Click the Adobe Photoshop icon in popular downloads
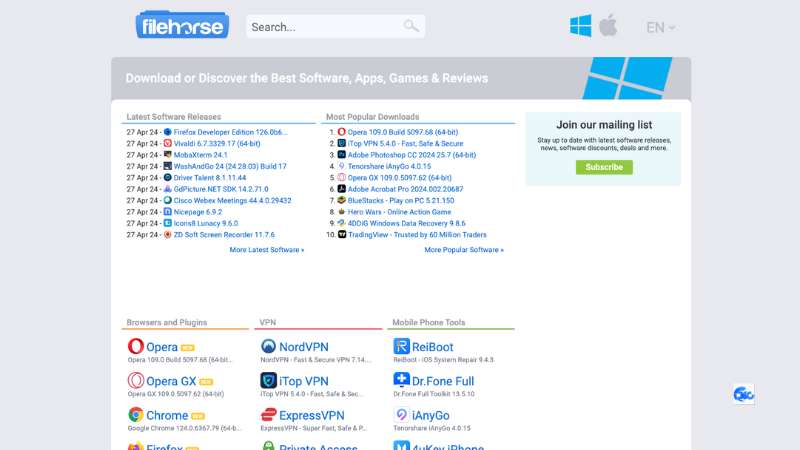The width and height of the screenshot is (800, 450). 342,155
